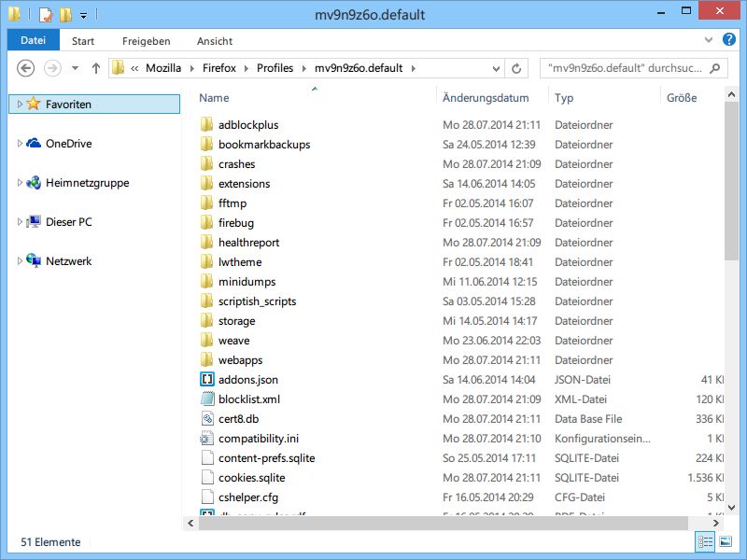Click Properties icon in quick access toolbar

click(x=46, y=15)
